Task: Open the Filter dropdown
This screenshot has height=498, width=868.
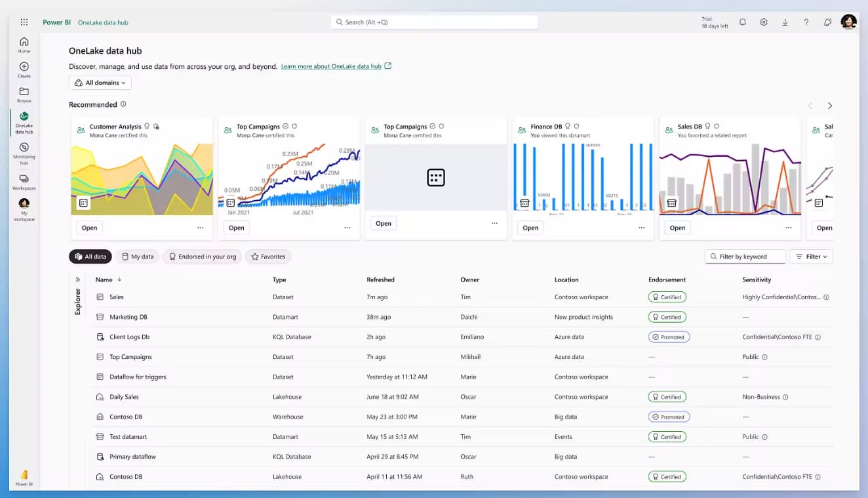Action: coord(811,257)
